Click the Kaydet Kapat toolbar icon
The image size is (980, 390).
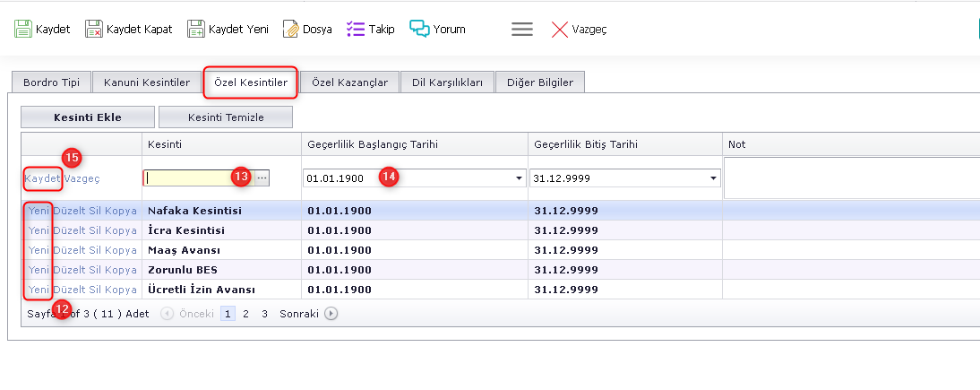coord(94,29)
